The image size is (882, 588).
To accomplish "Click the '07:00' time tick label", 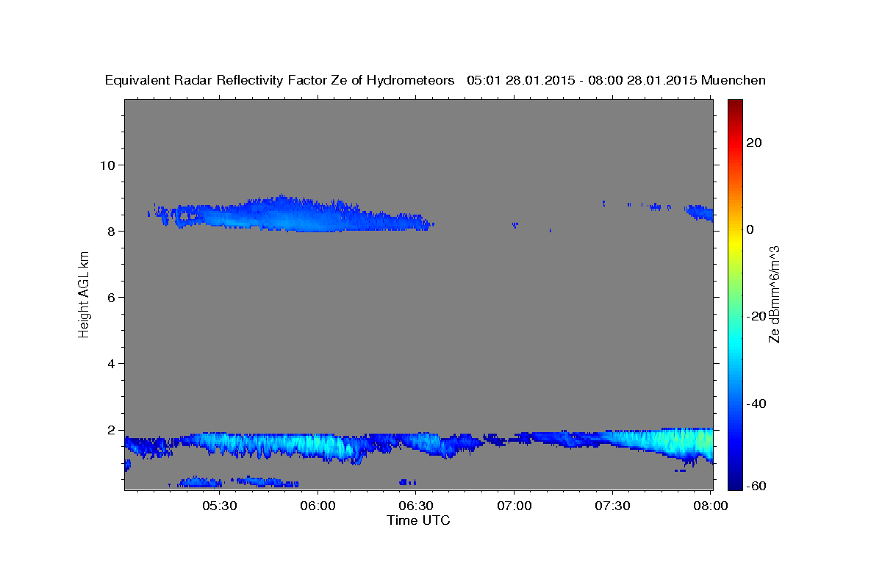I will (514, 506).
